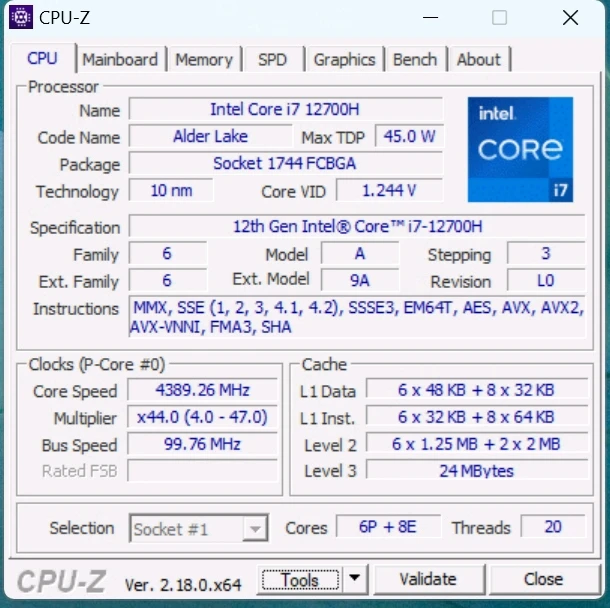Click the Specification text field
Image resolution: width=610 pixels, height=608 pixels.
[x=358, y=227]
